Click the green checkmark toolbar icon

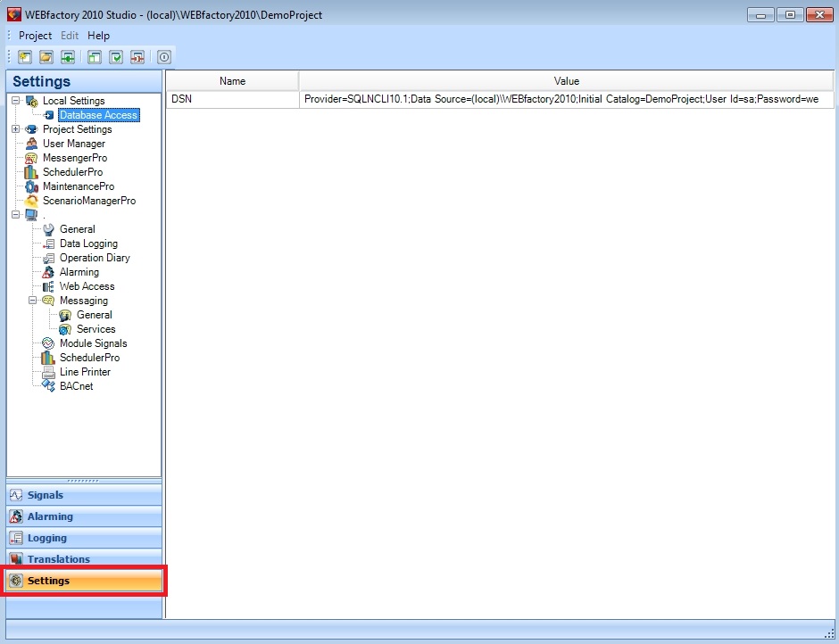[x=116, y=57]
